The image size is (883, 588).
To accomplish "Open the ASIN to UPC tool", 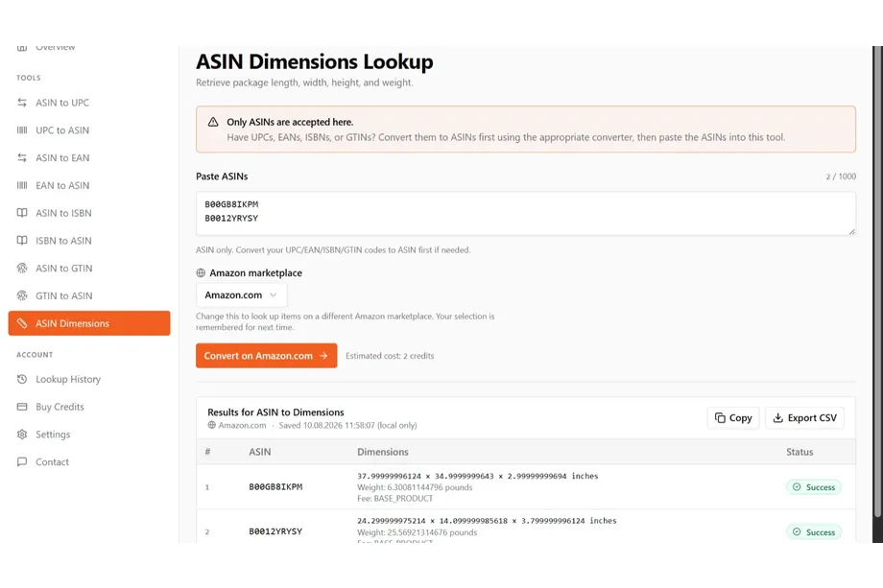I will click(89, 103).
